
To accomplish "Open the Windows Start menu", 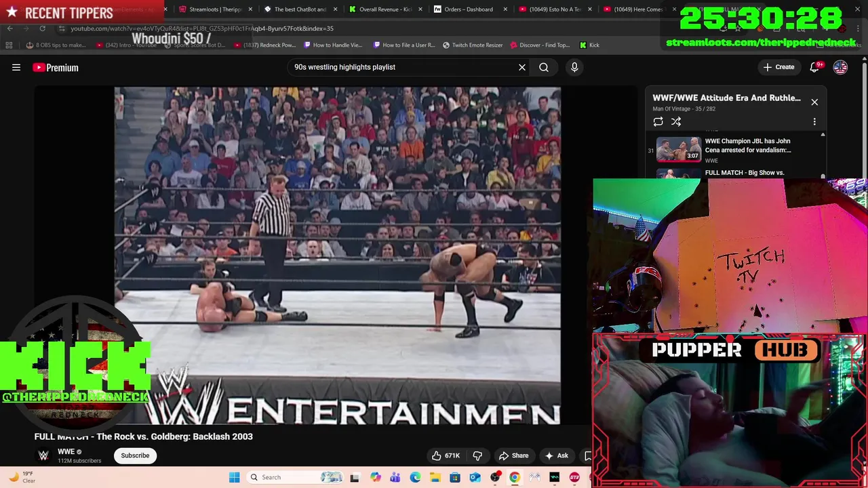I will (x=234, y=477).
